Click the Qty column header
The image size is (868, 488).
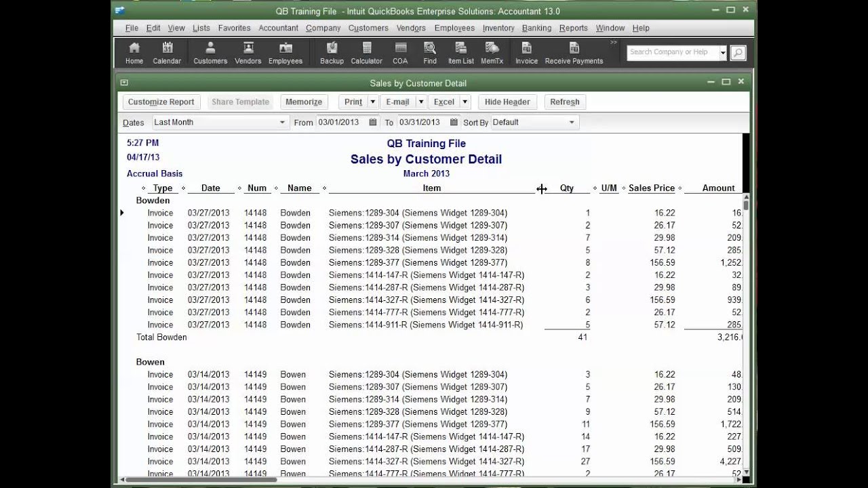point(567,188)
